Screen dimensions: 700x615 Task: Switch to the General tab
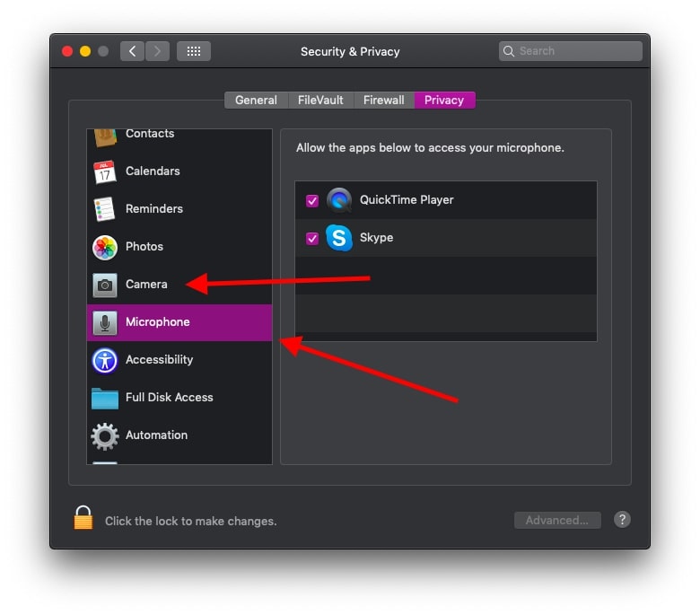(257, 100)
